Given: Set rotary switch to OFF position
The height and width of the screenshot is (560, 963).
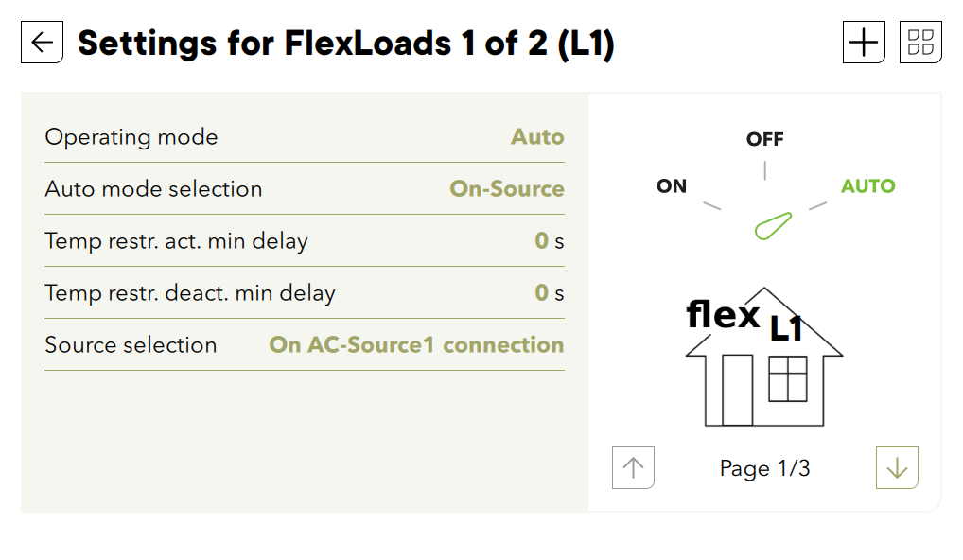Looking at the screenshot, I should tap(764, 139).
